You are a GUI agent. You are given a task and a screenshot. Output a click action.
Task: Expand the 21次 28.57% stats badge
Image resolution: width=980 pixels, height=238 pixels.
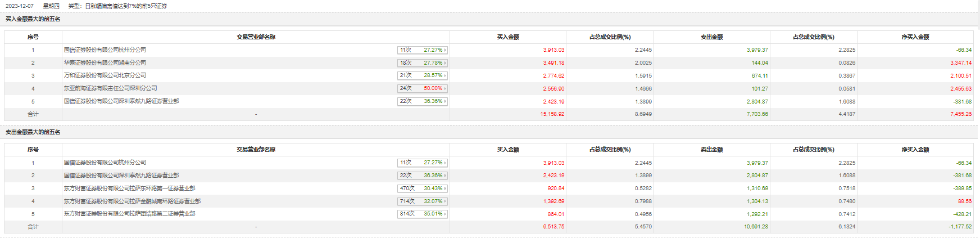(x=423, y=75)
